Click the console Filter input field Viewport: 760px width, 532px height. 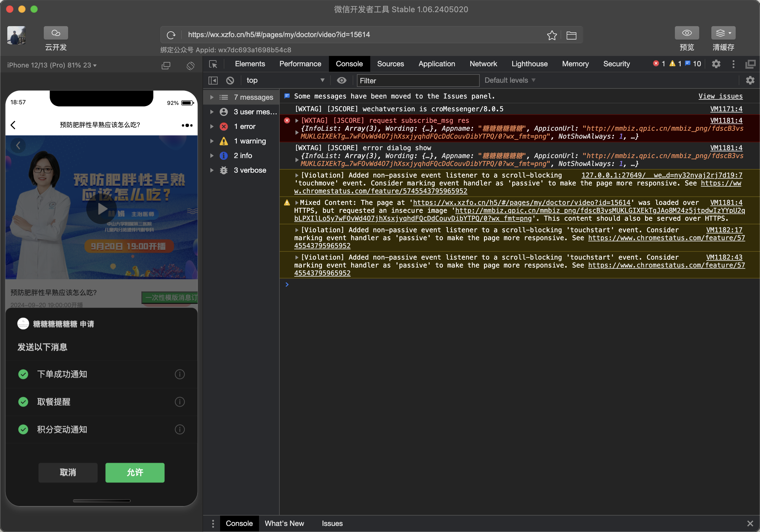[417, 81]
